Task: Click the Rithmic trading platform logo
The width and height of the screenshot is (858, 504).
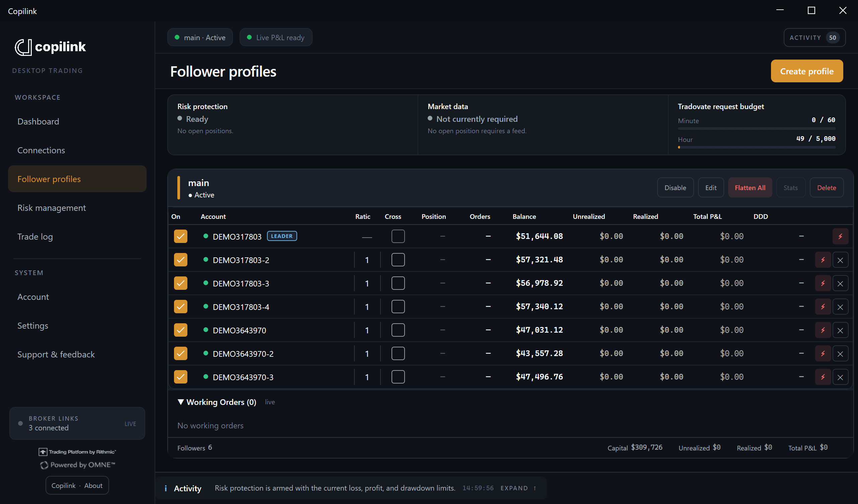Action: [77, 452]
